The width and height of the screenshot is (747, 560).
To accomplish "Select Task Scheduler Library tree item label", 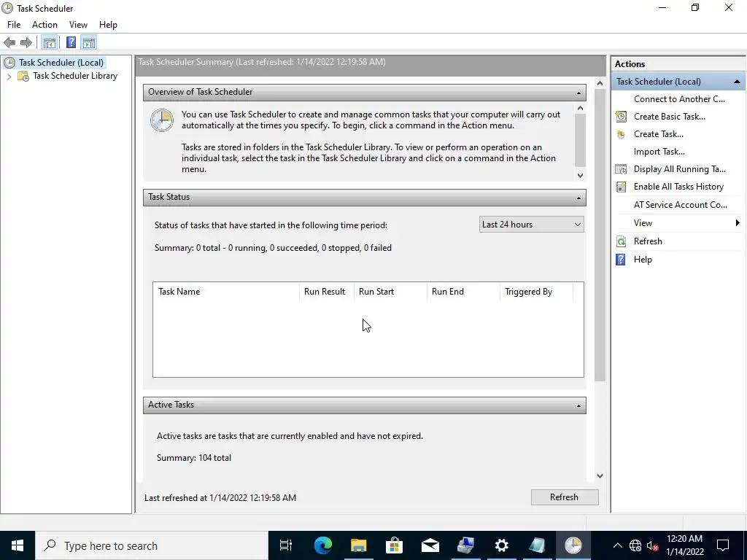I will (x=75, y=76).
